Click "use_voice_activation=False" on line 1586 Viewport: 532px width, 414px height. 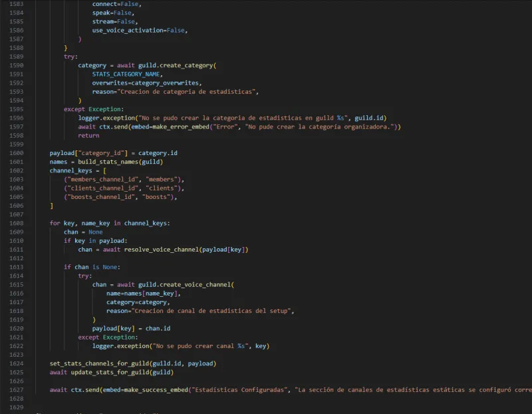[x=138, y=30]
